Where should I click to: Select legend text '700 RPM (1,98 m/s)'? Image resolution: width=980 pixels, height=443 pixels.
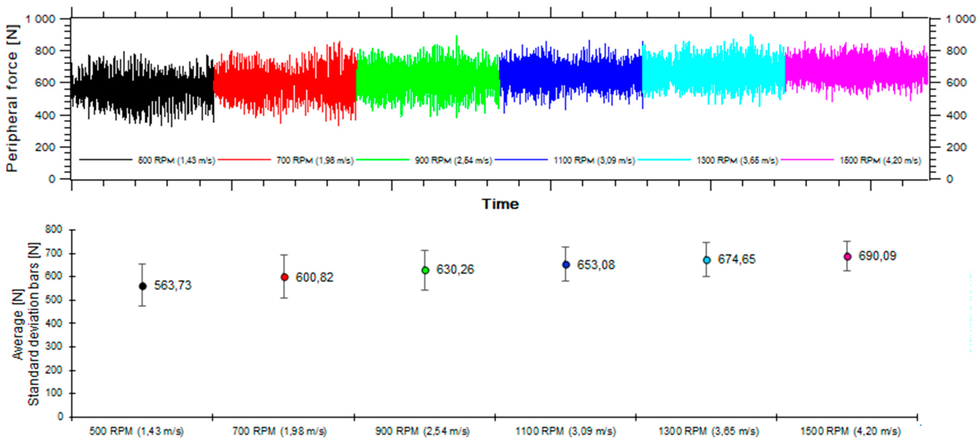tap(315, 160)
